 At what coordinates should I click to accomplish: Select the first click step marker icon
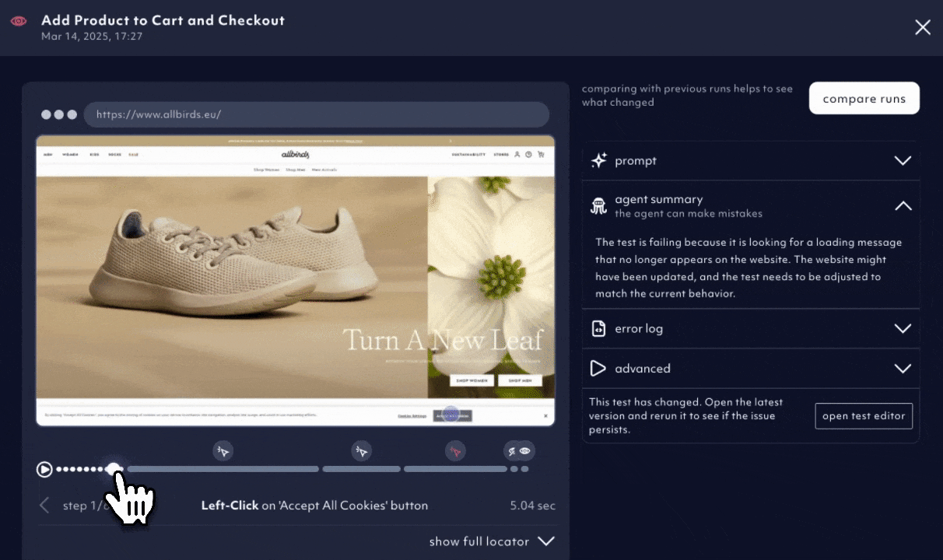(223, 450)
